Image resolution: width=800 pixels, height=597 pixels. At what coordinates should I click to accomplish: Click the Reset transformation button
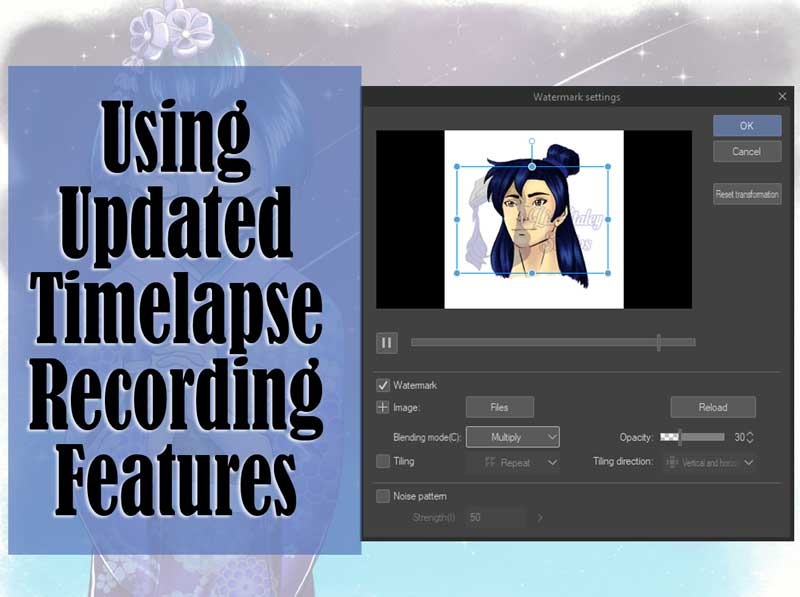[747, 194]
